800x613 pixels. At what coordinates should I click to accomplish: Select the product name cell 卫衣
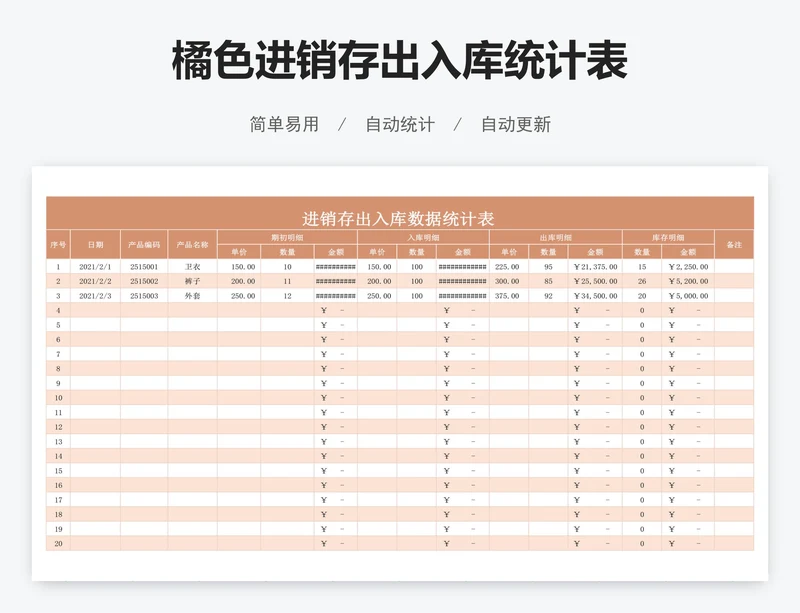[192, 267]
